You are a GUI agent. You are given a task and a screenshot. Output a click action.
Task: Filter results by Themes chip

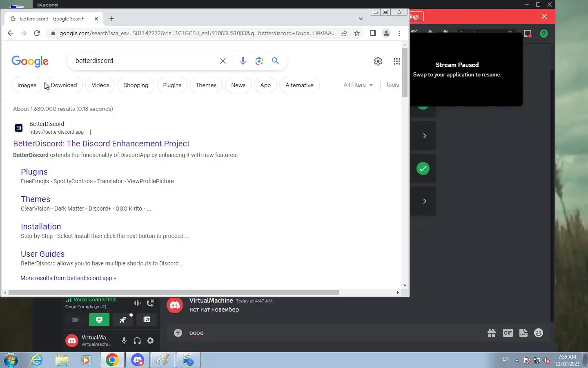(x=206, y=85)
